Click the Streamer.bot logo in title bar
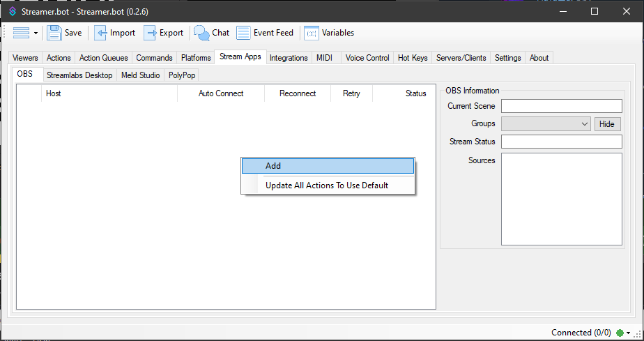The width and height of the screenshot is (644, 341). pos(13,11)
